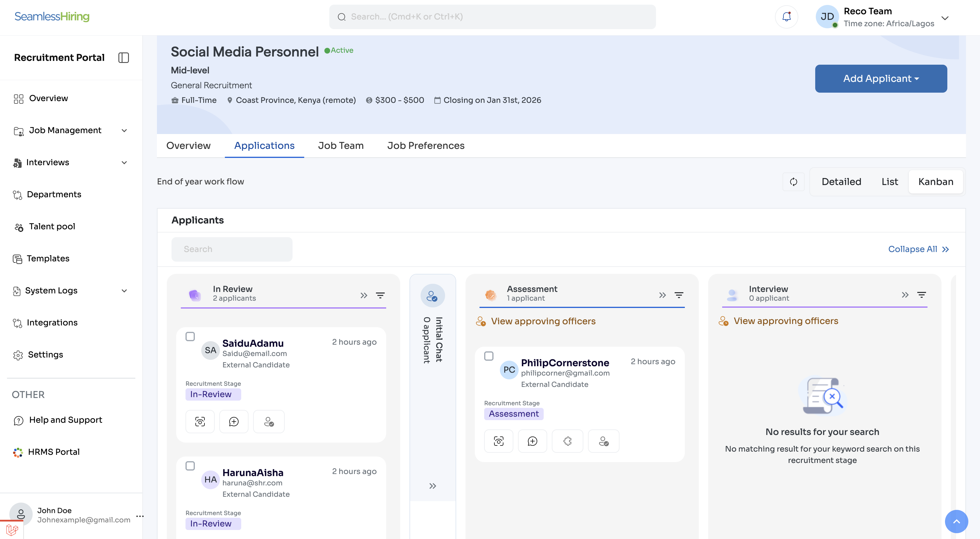This screenshot has width=980, height=539.
Task: Click the notification bell icon
Action: [786, 17]
